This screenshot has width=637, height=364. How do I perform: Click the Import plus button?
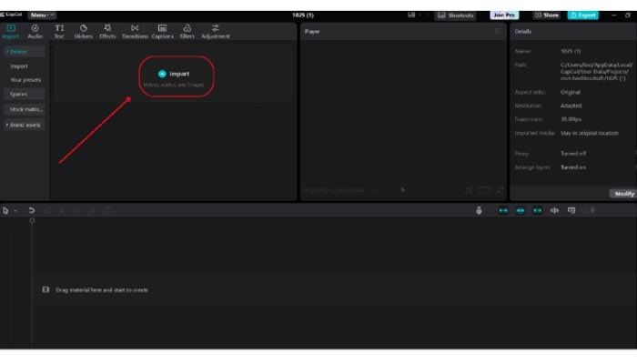(x=162, y=74)
